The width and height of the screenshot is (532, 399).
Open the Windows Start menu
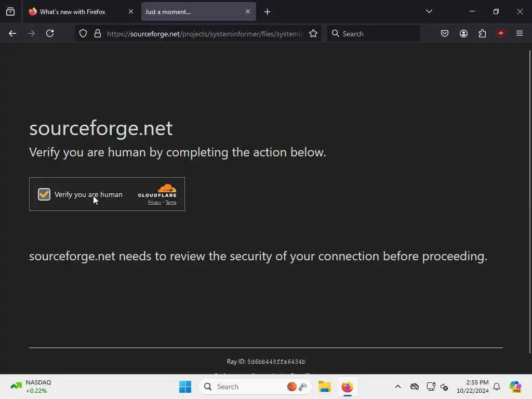[x=185, y=387]
